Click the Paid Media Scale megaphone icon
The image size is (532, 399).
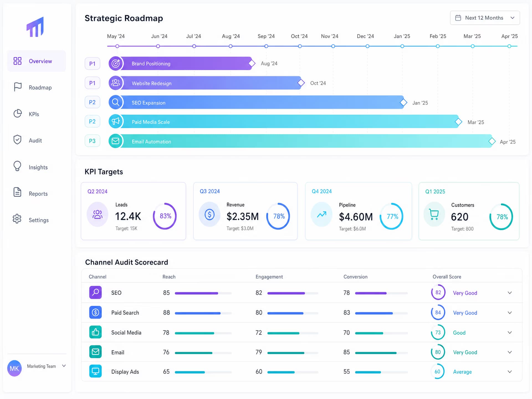click(116, 121)
